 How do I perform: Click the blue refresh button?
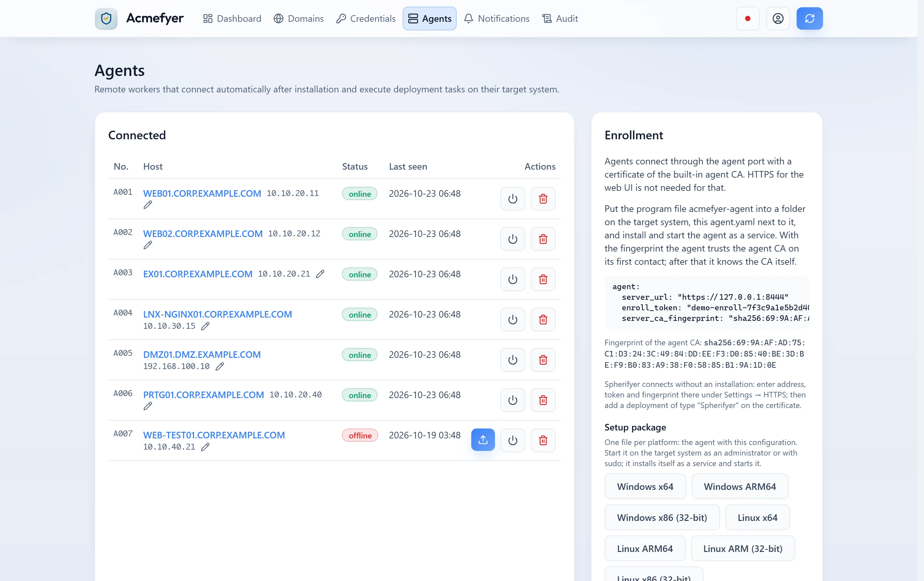point(809,18)
